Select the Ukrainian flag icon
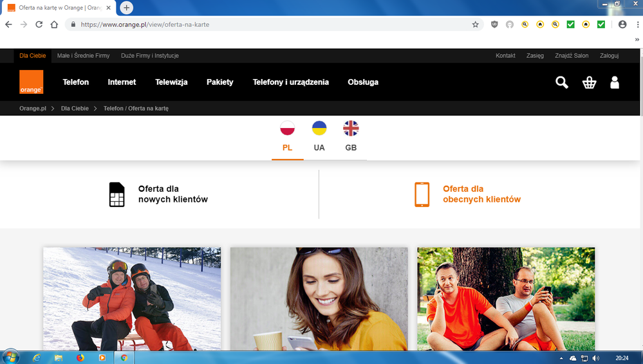 tap(319, 129)
